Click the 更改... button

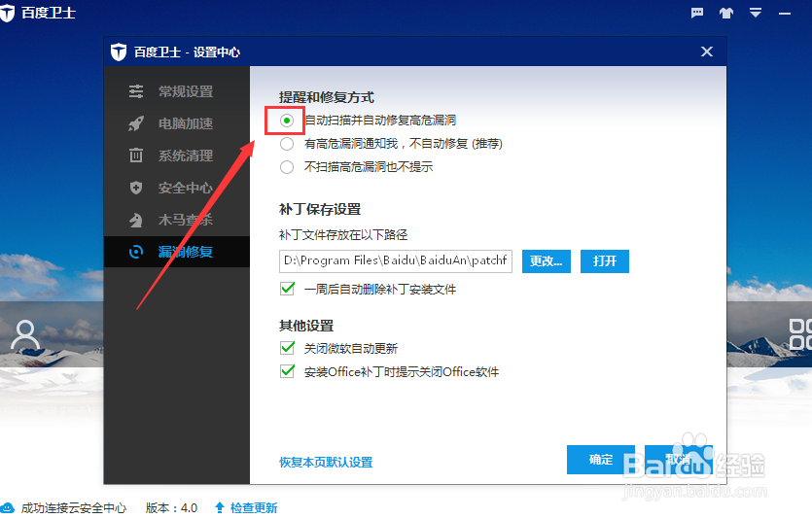(x=546, y=260)
